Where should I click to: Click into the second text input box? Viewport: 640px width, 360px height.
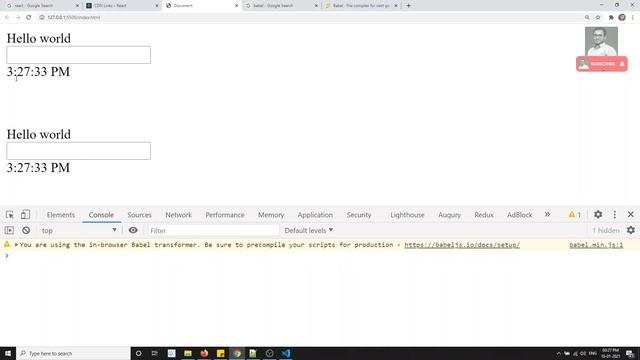pos(78,151)
